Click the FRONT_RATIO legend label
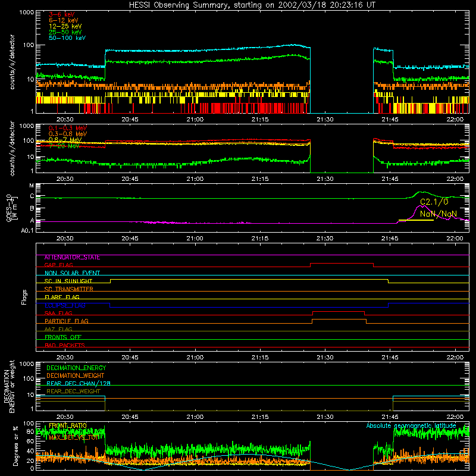 pyautogui.click(x=68, y=425)
